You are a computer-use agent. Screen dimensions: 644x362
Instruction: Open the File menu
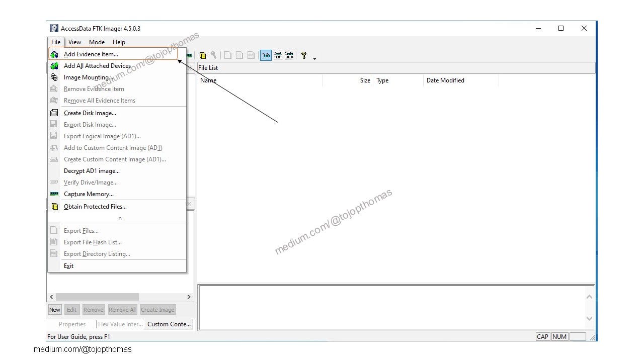click(56, 42)
